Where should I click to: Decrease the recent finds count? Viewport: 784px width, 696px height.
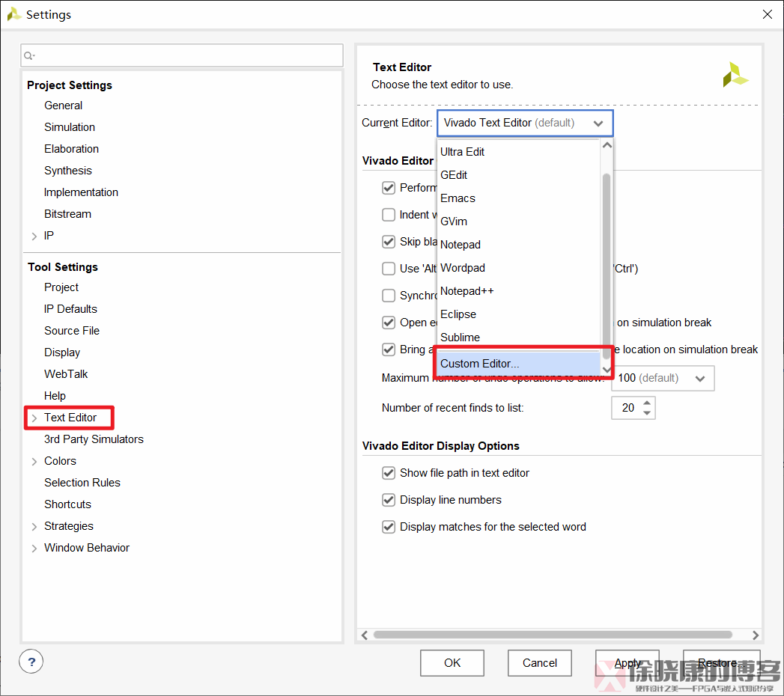coord(647,413)
